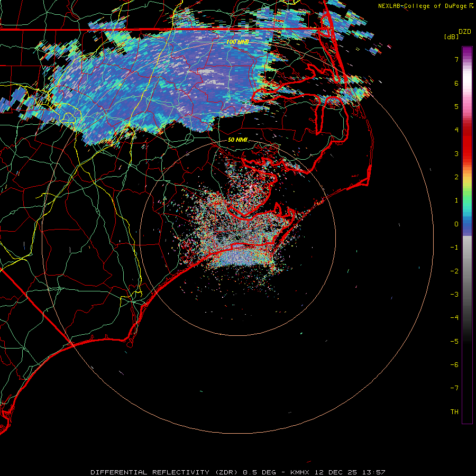The height and width of the screenshot is (476, 476).
Task: Click the -3 dB scale value
Action: click(454, 295)
